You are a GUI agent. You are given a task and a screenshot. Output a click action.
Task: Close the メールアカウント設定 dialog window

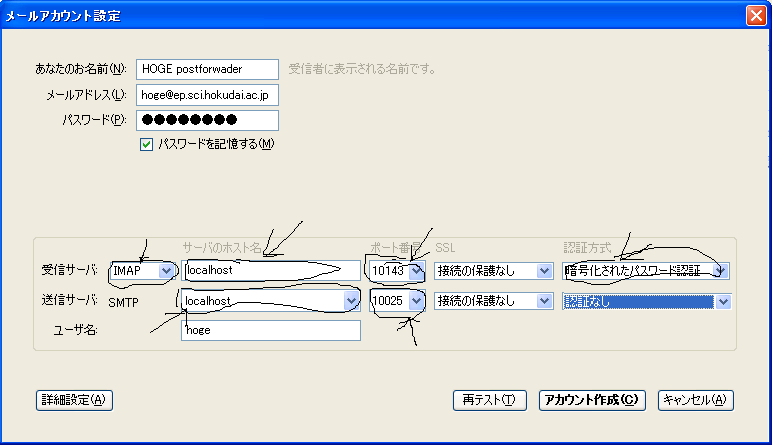click(756, 15)
